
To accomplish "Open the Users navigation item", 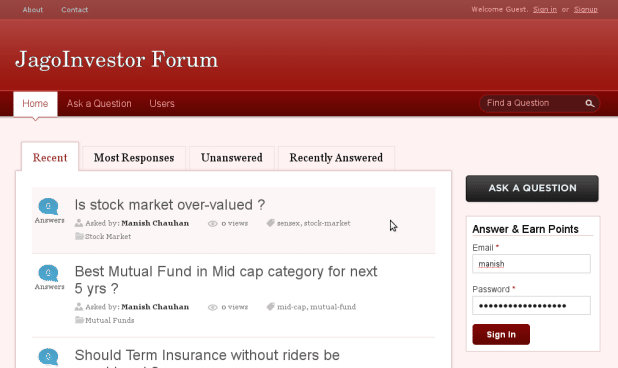I will click(162, 104).
